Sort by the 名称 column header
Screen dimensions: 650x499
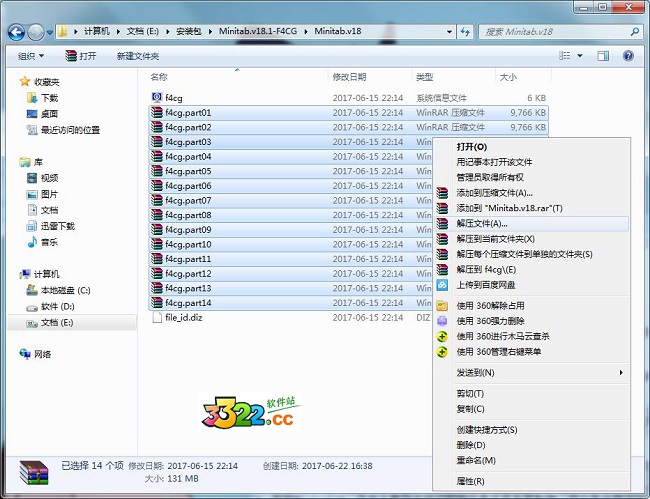click(x=159, y=77)
